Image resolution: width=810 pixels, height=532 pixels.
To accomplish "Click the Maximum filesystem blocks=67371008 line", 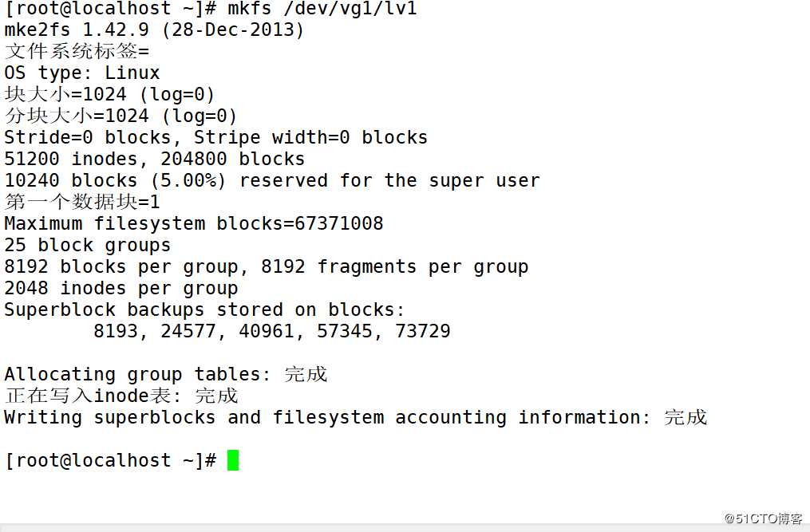I will coord(194,224).
